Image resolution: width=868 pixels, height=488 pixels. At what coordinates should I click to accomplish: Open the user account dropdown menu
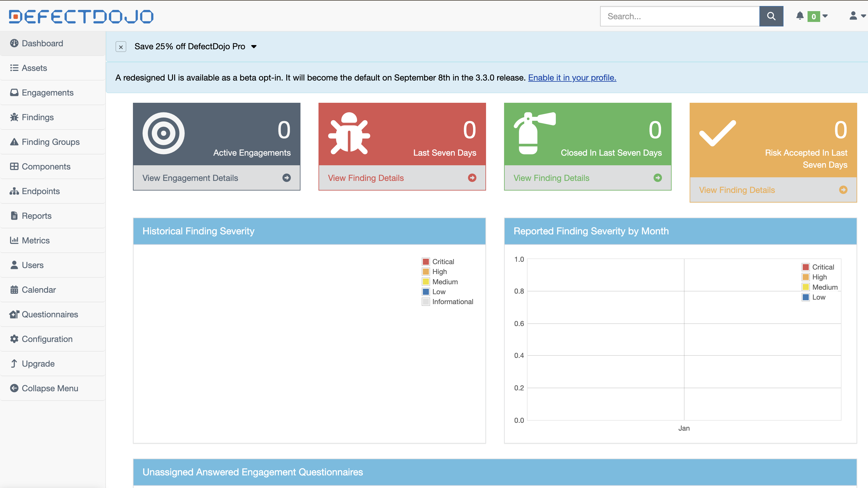click(x=857, y=16)
